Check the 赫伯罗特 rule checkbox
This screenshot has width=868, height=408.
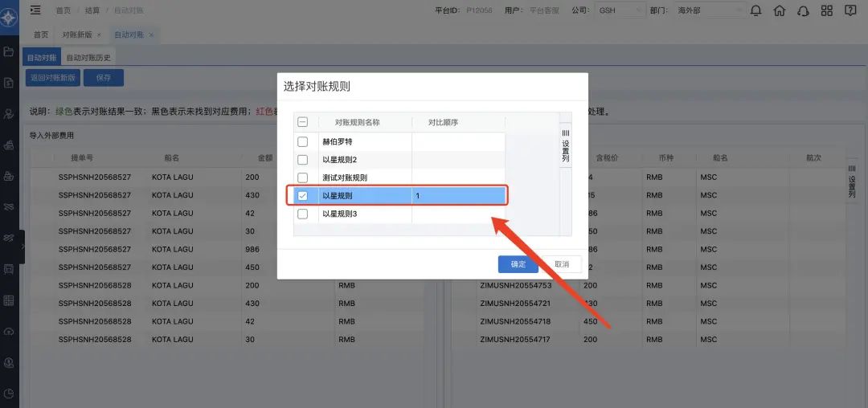(x=303, y=141)
